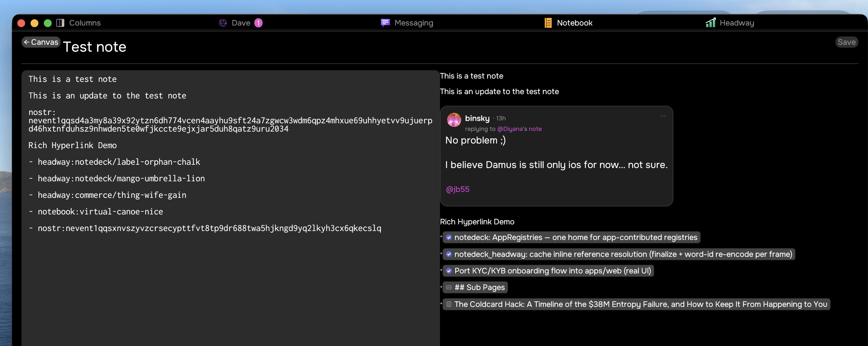Click the checkmark icon on AppRegistries link
Image resolution: width=868 pixels, height=346 pixels.
pyautogui.click(x=449, y=238)
